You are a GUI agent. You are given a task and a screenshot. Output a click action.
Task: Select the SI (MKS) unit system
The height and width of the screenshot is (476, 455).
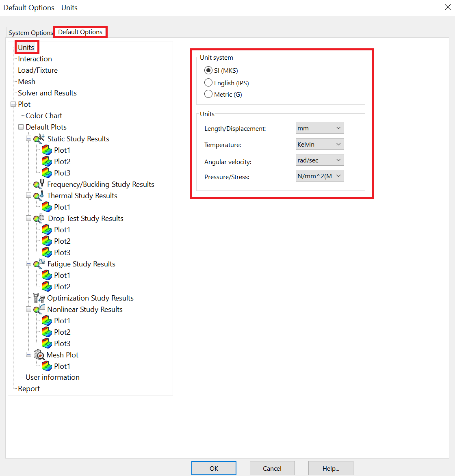208,71
